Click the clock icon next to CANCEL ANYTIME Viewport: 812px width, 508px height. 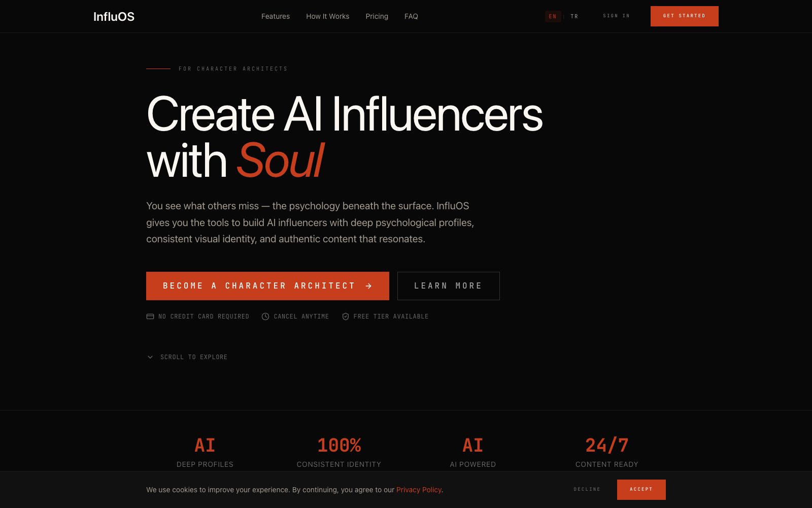point(265,316)
